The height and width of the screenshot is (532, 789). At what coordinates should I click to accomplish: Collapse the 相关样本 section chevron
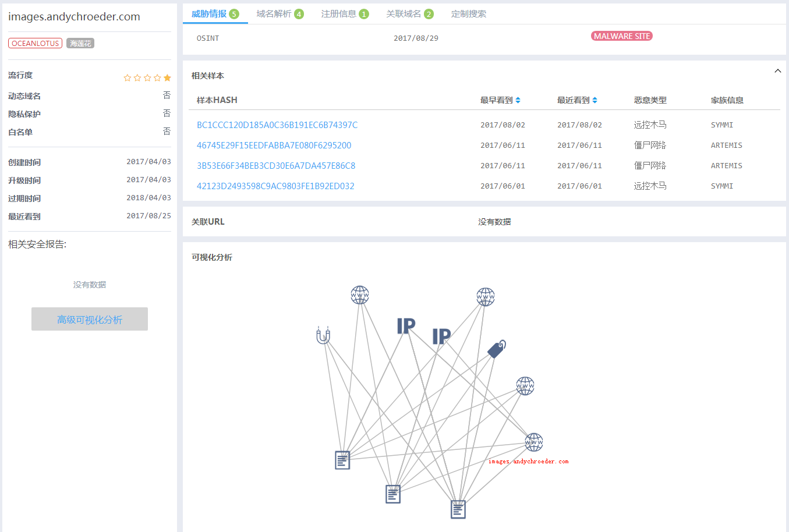point(777,71)
